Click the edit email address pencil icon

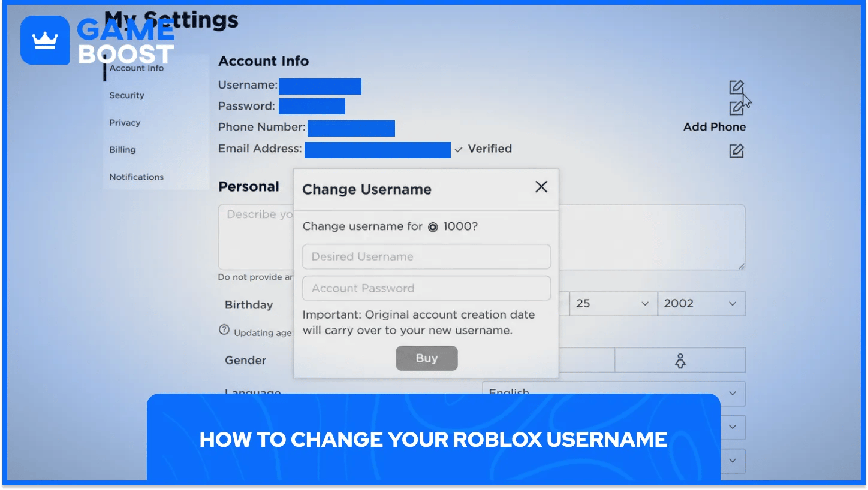coord(737,151)
